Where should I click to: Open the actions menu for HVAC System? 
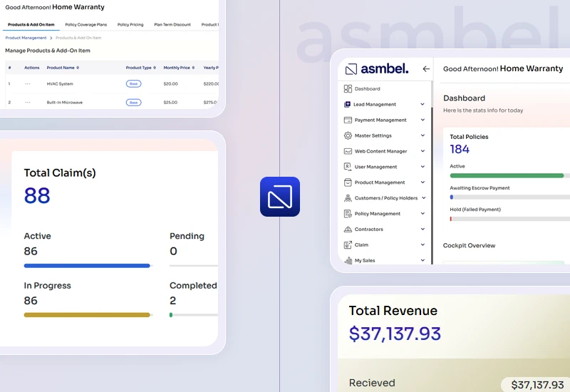click(28, 83)
